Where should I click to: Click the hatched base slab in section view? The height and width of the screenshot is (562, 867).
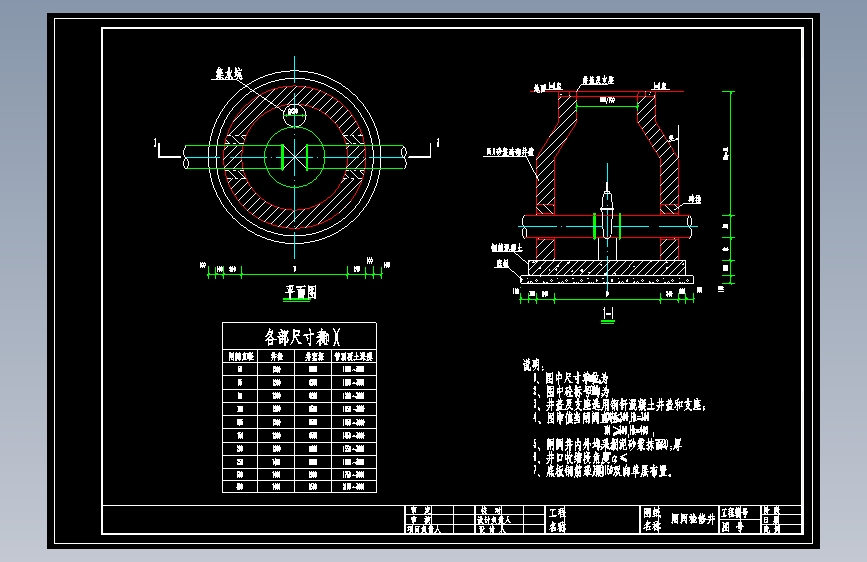tap(607, 268)
